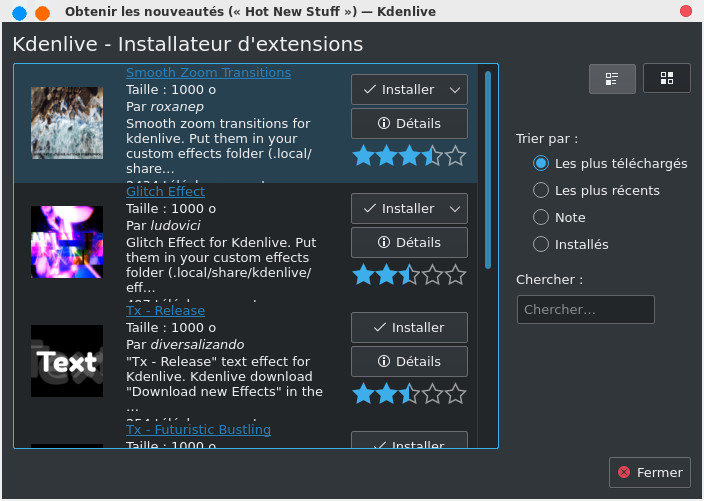Click Tx - Release Text thumbnail
The image size is (704, 501).
coord(67,361)
